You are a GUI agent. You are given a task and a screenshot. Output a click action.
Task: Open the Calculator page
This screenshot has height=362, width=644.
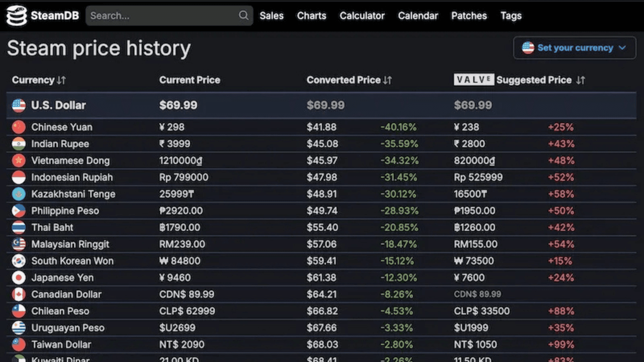(362, 15)
